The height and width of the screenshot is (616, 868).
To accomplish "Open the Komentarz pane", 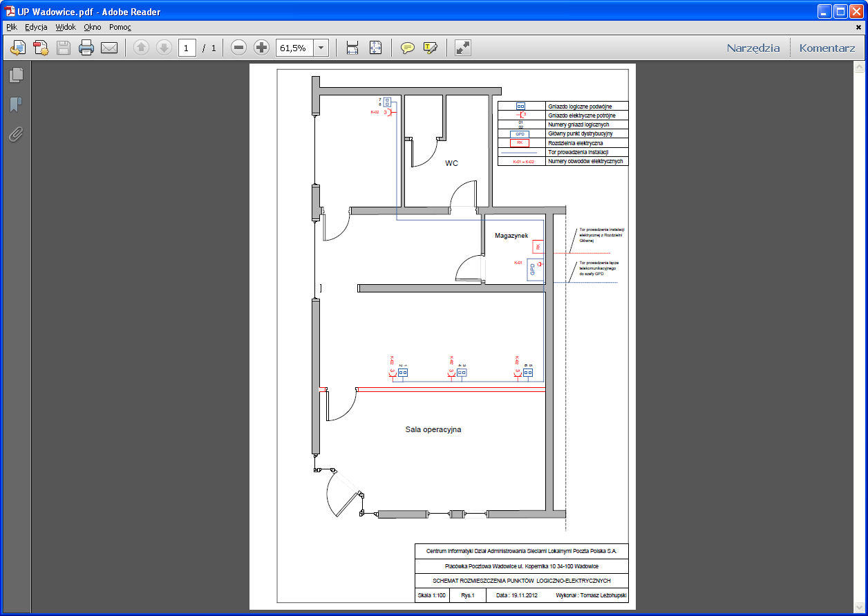I will [827, 48].
